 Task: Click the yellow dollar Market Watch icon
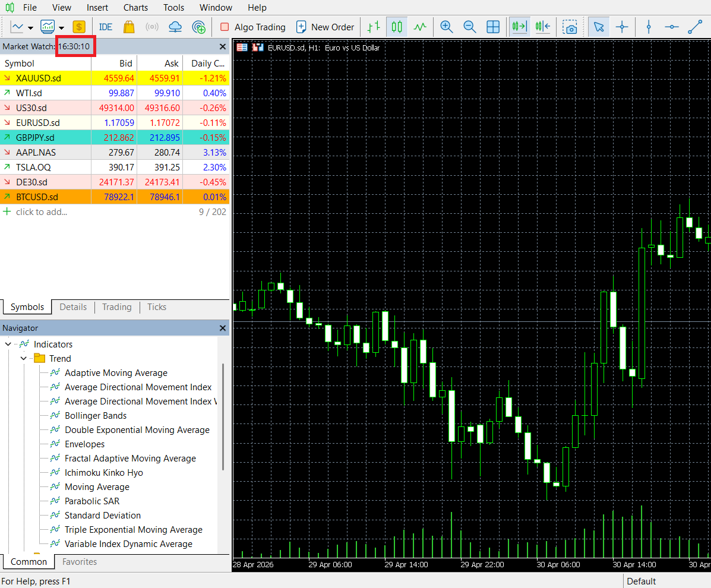pyautogui.click(x=79, y=27)
